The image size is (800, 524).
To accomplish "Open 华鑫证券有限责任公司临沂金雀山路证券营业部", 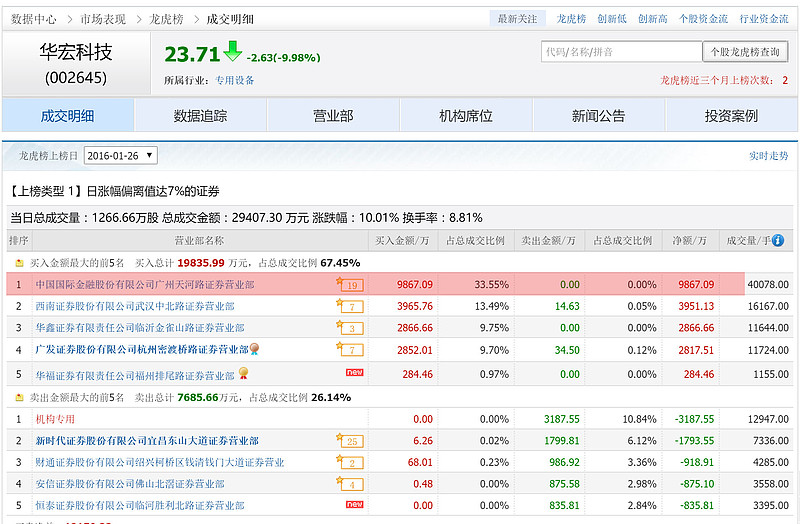I will point(140,328).
